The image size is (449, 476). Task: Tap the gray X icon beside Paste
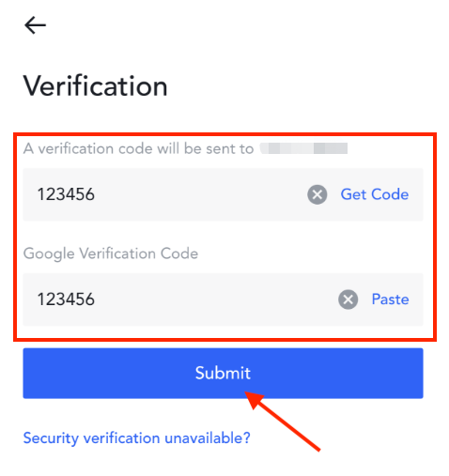coord(348,299)
